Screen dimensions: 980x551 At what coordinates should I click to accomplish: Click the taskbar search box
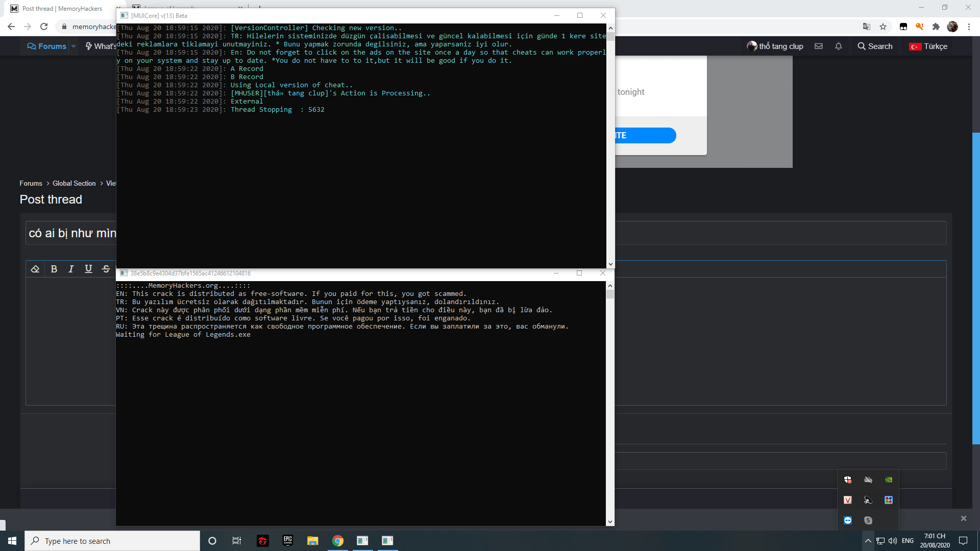(x=112, y=541)
